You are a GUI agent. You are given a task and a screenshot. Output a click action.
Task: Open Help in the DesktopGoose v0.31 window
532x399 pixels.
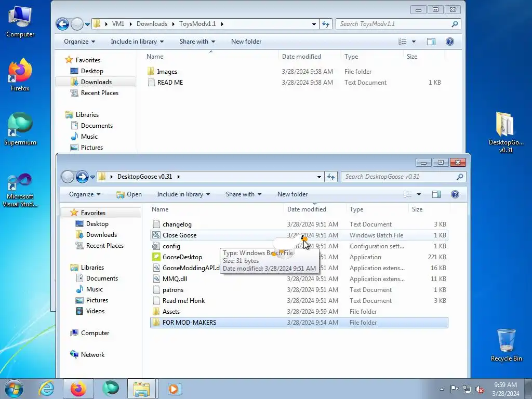pyautogui.click(x=455, y=194)
